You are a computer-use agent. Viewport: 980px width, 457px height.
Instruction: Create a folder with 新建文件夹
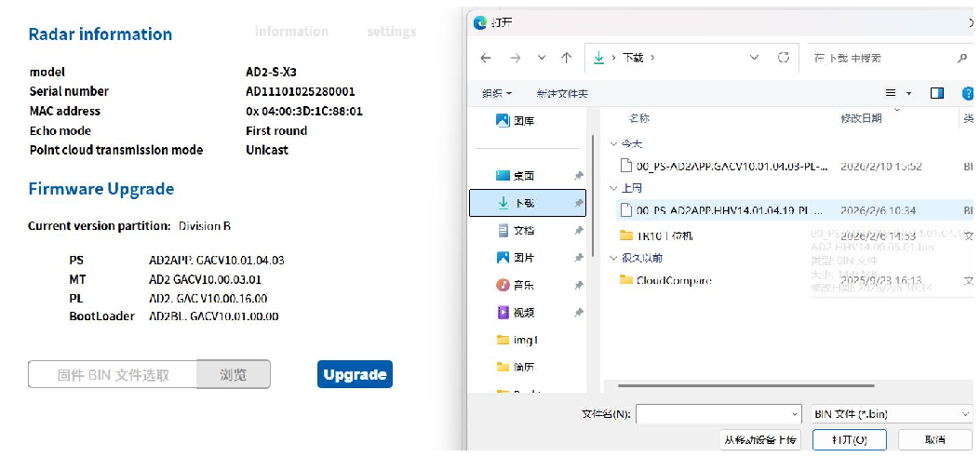[x=562, y=94]
